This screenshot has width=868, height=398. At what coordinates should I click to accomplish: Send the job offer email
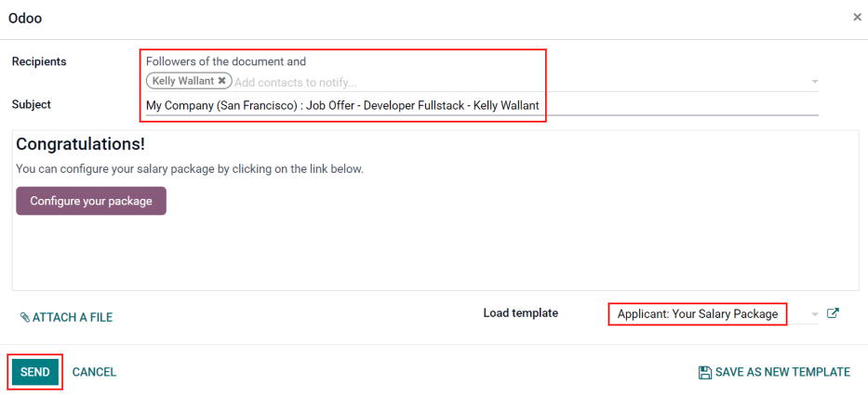coord(35,372)
